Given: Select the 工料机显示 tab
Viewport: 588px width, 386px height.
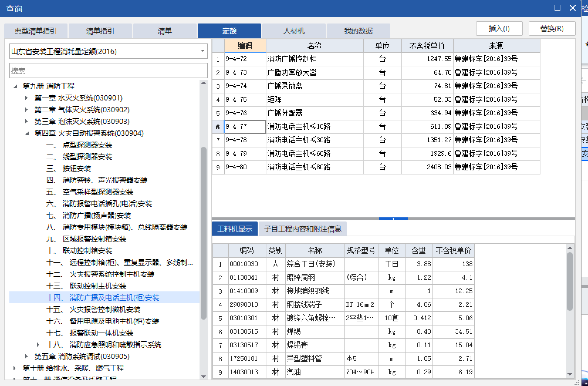Looking at the screenshot, I should click(234, 229).
